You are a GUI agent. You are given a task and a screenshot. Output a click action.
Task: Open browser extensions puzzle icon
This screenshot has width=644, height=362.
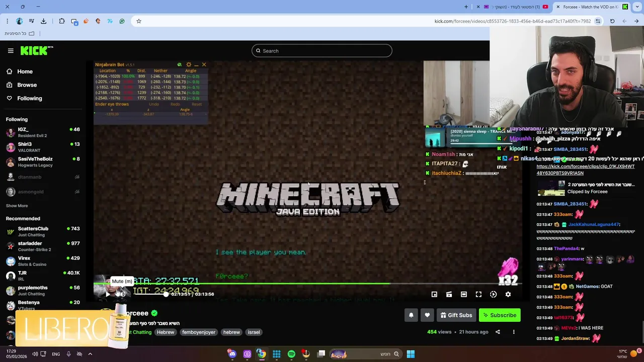click(61, 21)
